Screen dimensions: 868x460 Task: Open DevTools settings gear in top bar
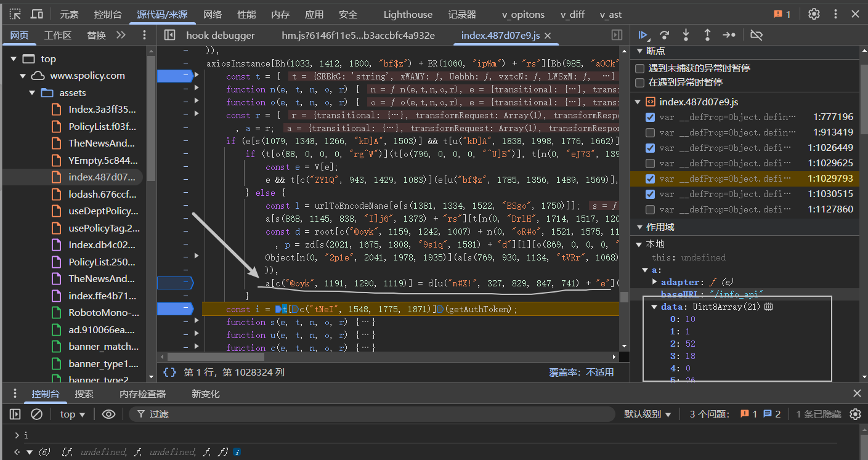coord(814,14)
